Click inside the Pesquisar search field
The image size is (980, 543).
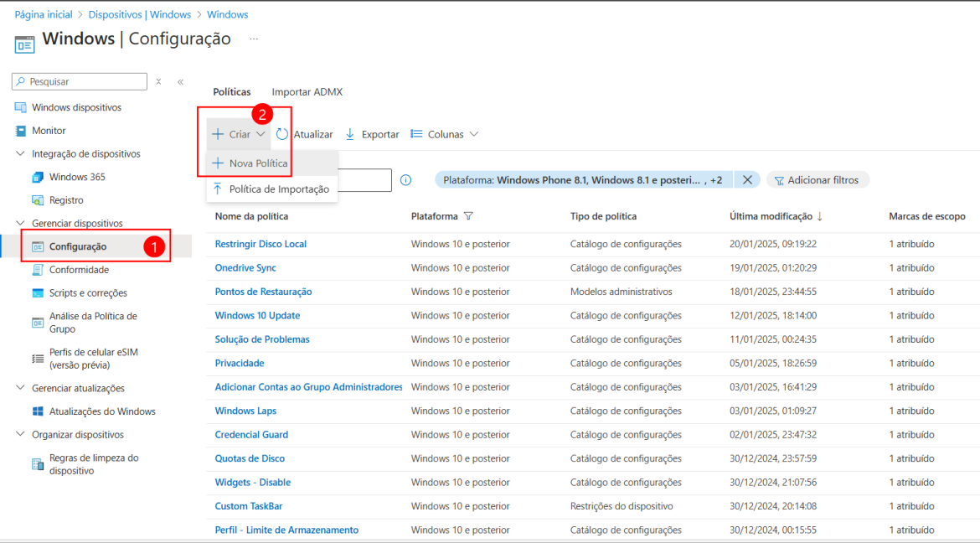click(x=80, y=80)
